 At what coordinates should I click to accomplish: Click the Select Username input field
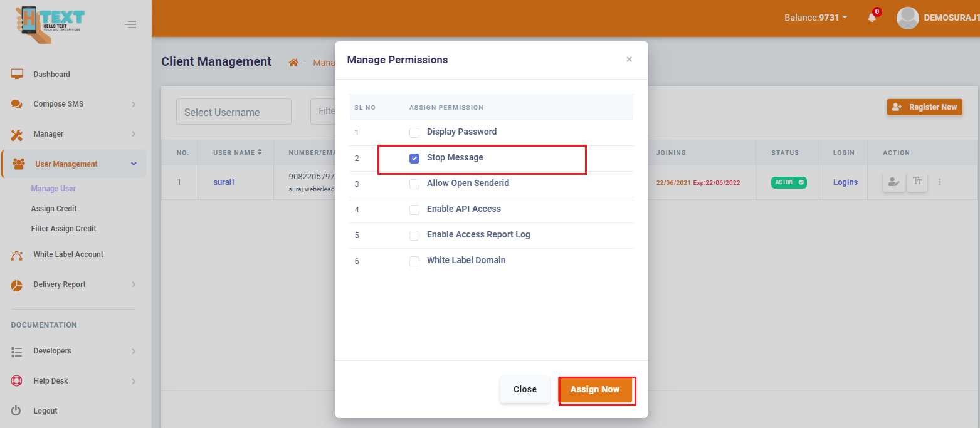point(233,112)
